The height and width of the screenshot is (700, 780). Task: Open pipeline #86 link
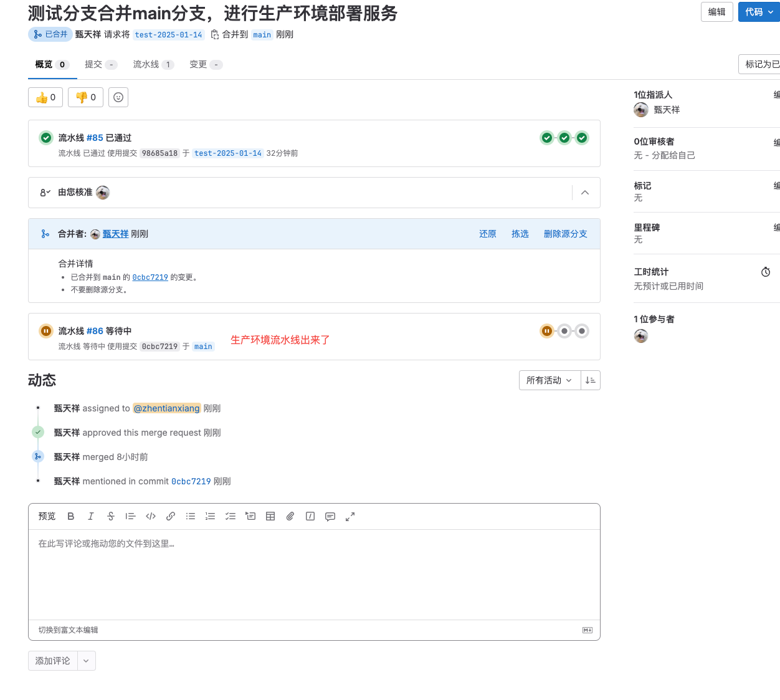click(95, 331)
